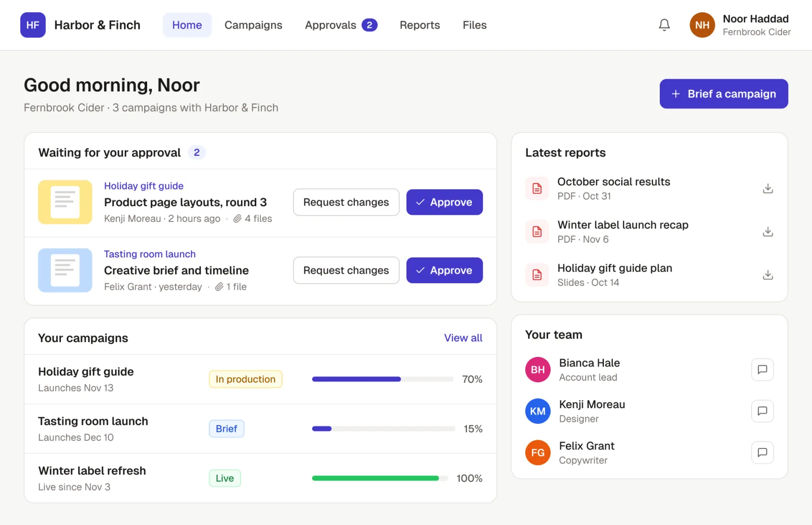Click the 4 files attachment label
812x525 pixels.
(253, 218)
